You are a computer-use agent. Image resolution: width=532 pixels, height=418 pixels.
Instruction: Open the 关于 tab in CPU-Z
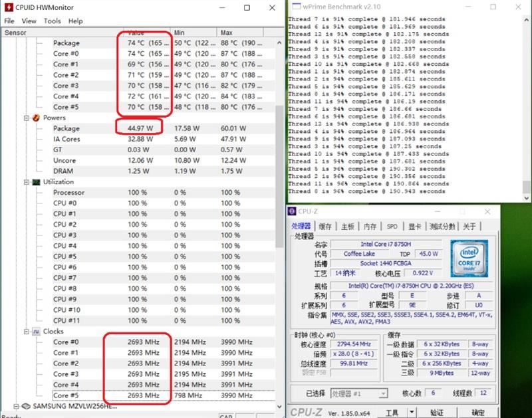click(469, 227)
